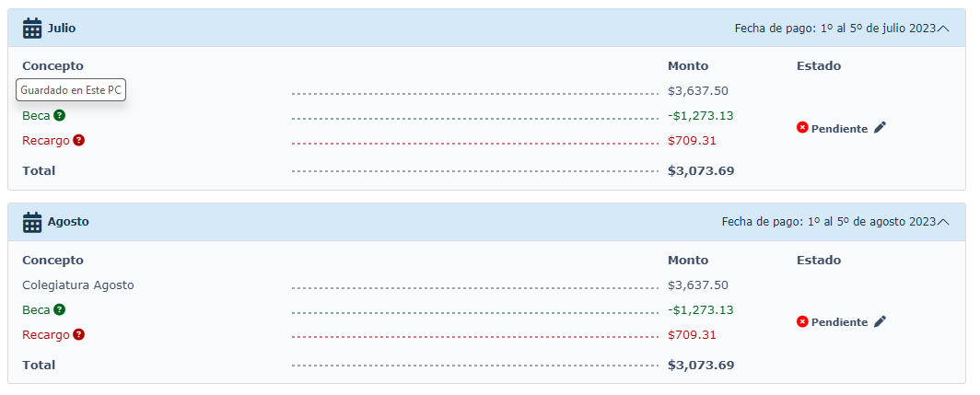Viewport: 980px width, 395px height.
Task: Click the Agosto calendar icon
Action: click(32, 222)
